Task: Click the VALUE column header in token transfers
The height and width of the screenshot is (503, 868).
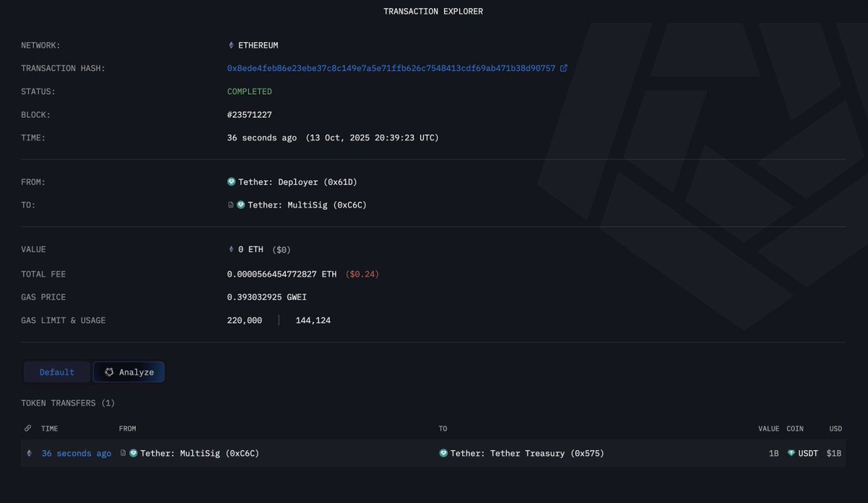Action: coord(768,428)
